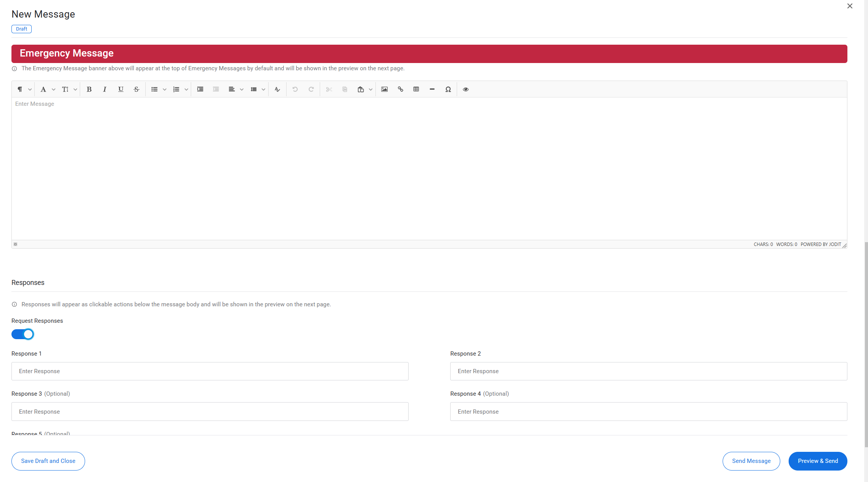Focus the Response 2 input field
This screenshot has height=482, width=868.
pos(648,371)
